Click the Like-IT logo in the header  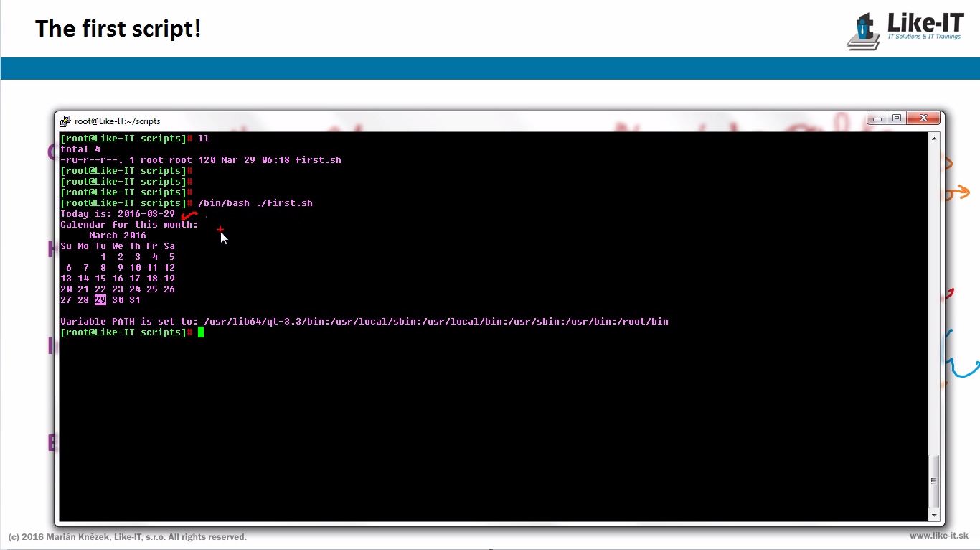click(905, 30)
